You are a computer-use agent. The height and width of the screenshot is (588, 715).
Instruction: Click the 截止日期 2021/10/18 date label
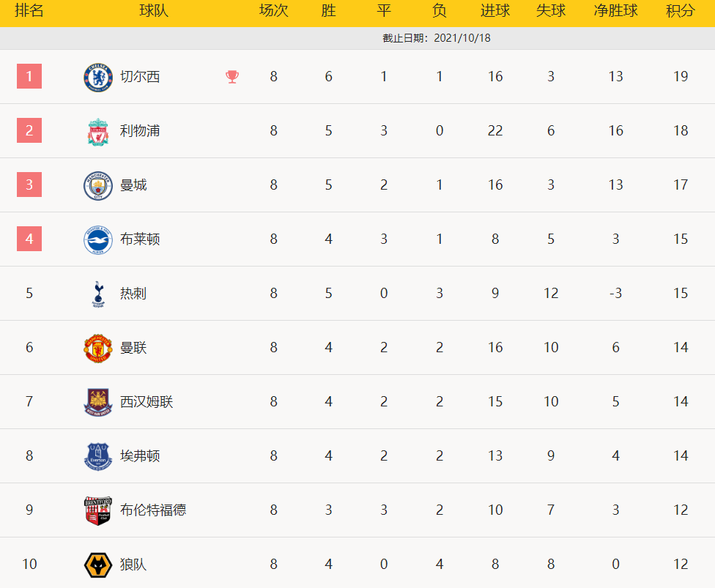tap(437, 38)
